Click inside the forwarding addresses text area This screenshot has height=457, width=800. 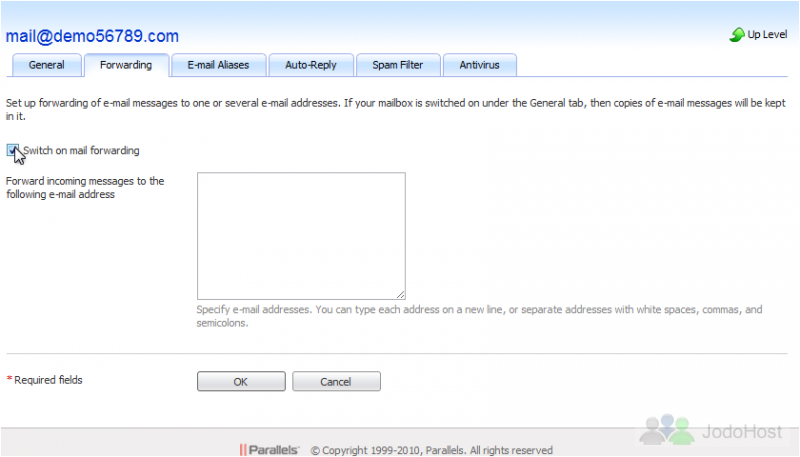point(301,236)
